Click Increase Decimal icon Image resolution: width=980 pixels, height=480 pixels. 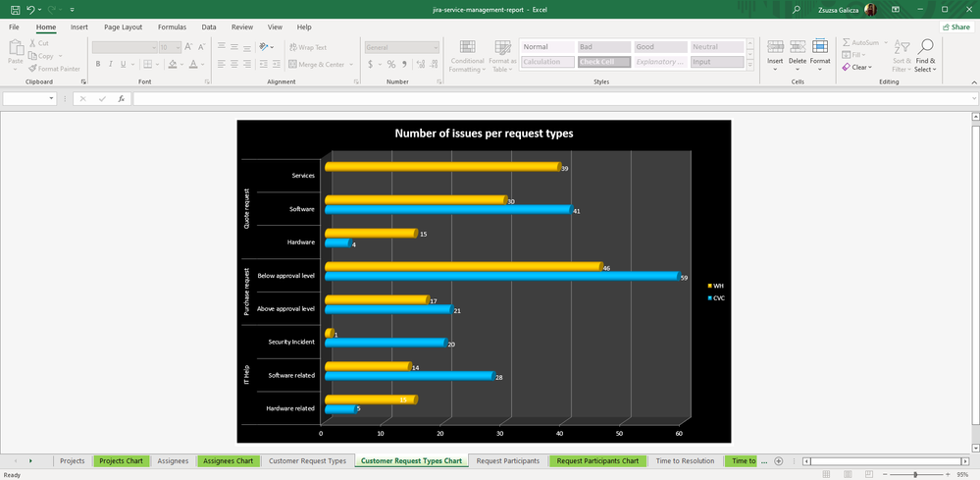420,64
